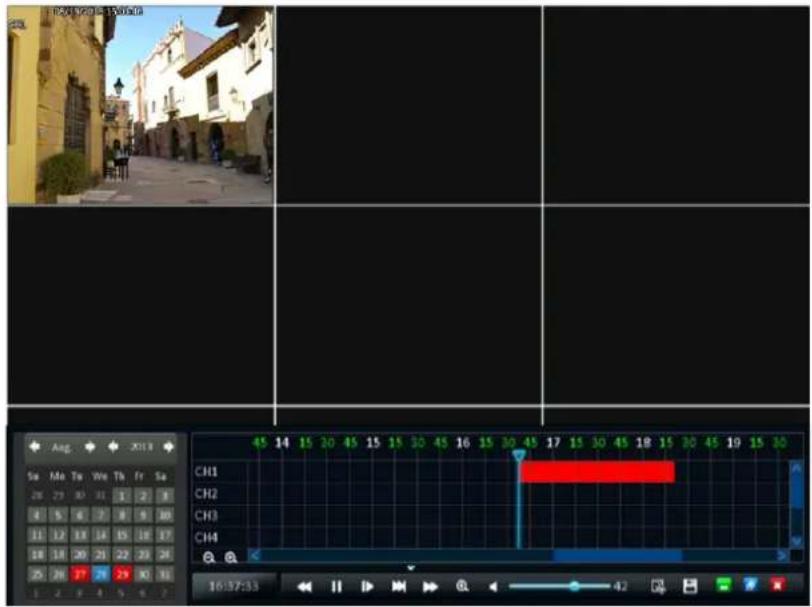The width and height of the screenshot is (812, 607).
Task: Click the channel list down arrow
Action: pyautogui.click(x=796, y=541)
